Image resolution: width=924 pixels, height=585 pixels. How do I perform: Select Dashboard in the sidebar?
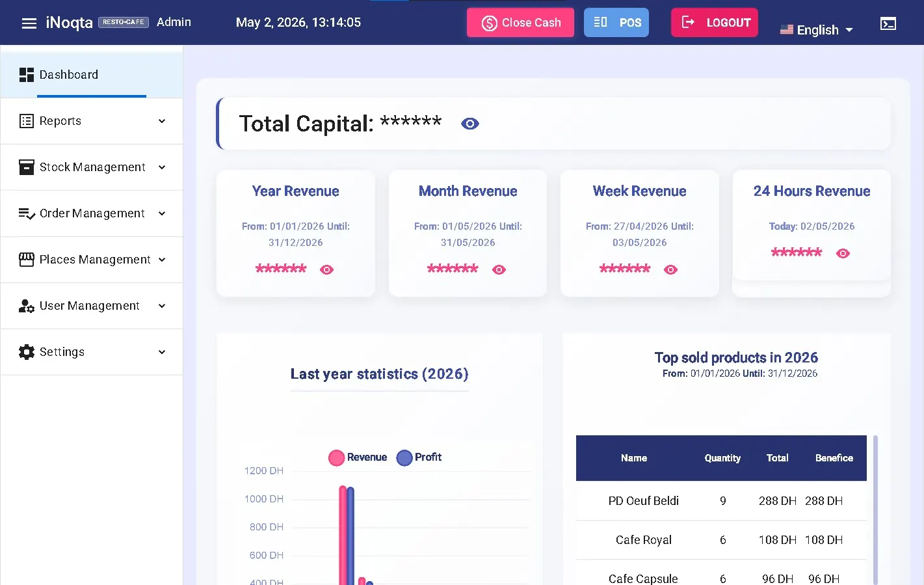92,75
